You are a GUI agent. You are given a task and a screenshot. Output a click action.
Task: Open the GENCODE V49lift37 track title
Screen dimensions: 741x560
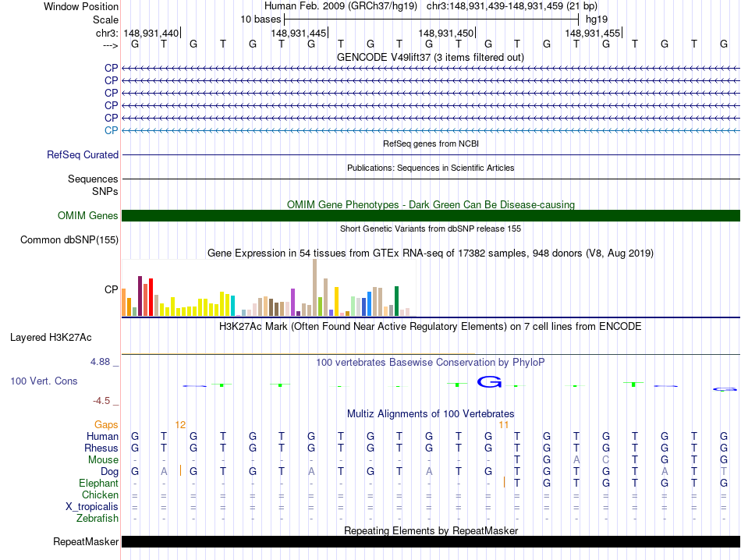(430, 57)
